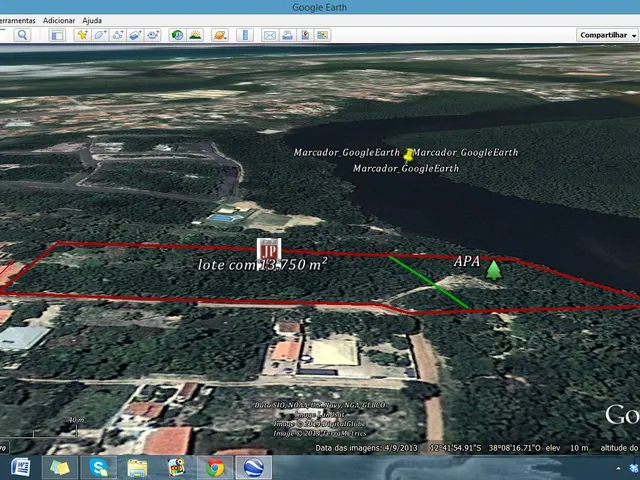The image size is (640, 480).
Task: Click the elev 10 m readout
Action: pos(567,448)
